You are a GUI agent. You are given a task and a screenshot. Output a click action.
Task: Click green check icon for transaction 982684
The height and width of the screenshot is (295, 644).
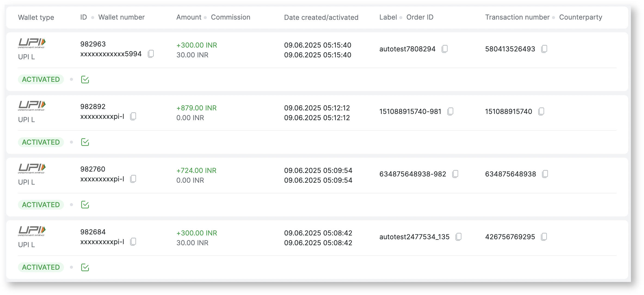85,268
